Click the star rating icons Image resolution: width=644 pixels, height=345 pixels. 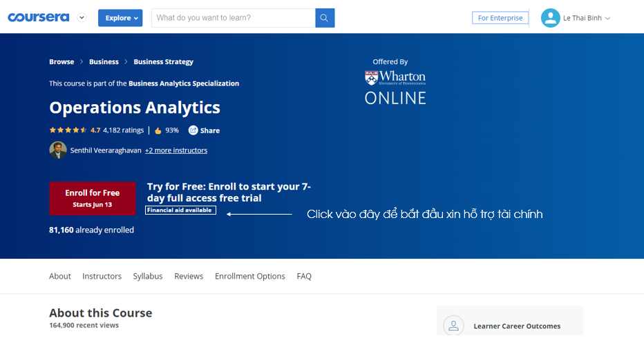click(x=68, y=130)
